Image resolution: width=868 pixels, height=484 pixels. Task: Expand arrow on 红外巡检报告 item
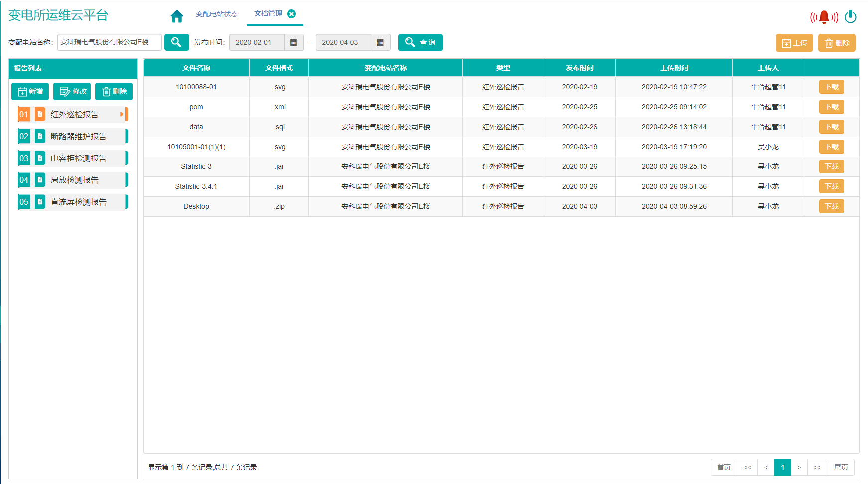coord(122,114)
